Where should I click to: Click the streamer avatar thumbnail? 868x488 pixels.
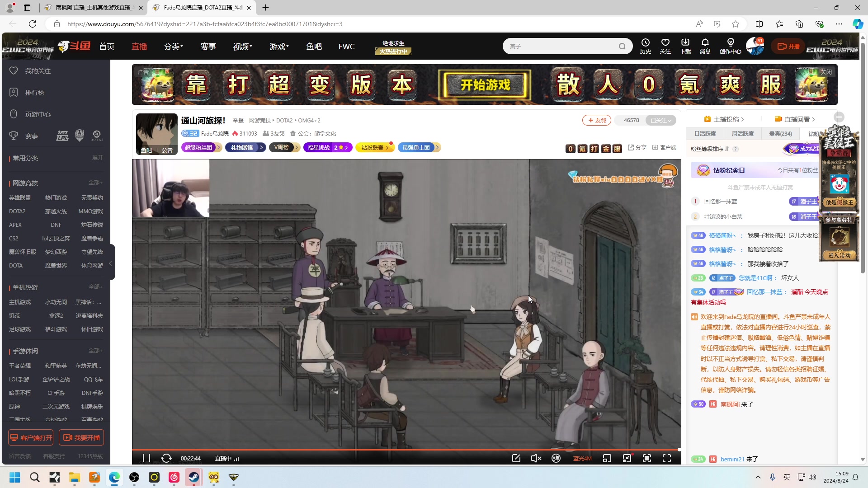pyautogui.click(x=156, y=134)
